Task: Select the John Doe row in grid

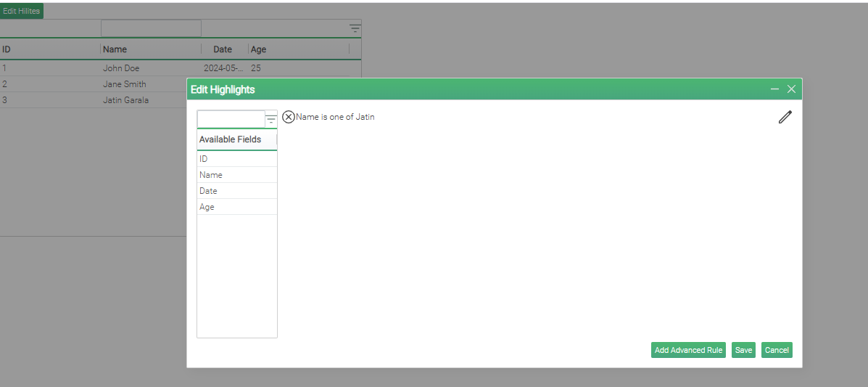Action: [121, 68]
